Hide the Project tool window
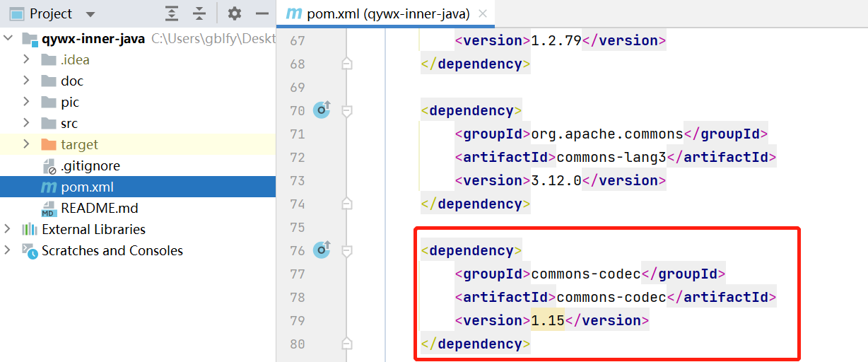Viewport: 868px width, 362px height. coord(262,13)
